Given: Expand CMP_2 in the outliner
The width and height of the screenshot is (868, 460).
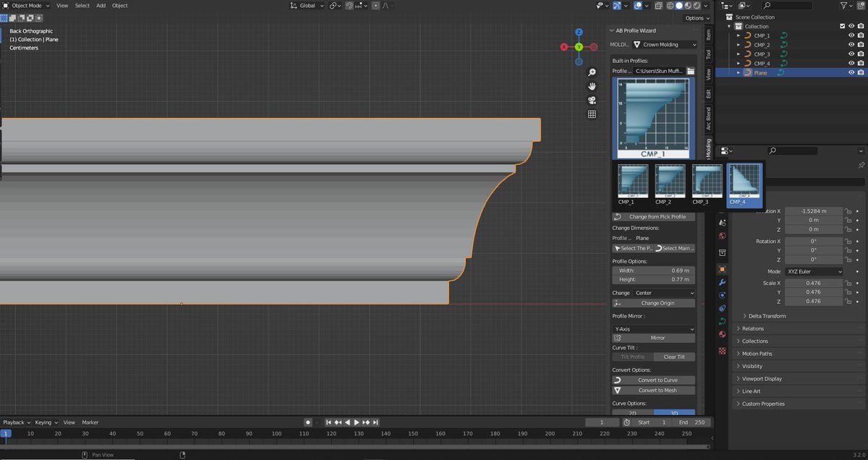Looking at the screenshot, I should pyautogui.click(x=739, y=45).
